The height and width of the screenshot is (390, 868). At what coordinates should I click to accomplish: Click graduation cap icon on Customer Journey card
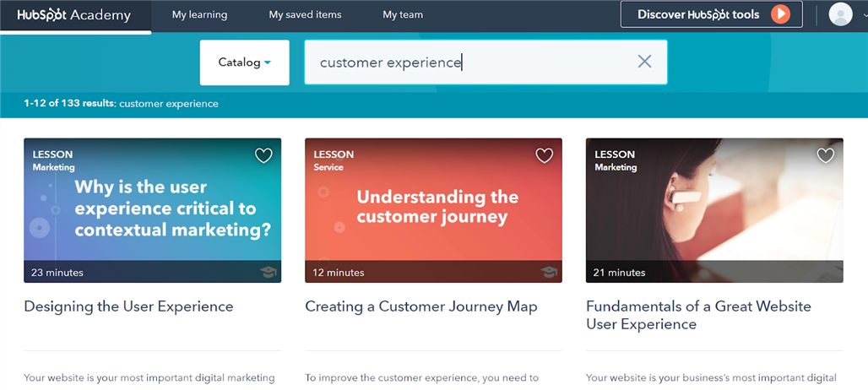550,272
